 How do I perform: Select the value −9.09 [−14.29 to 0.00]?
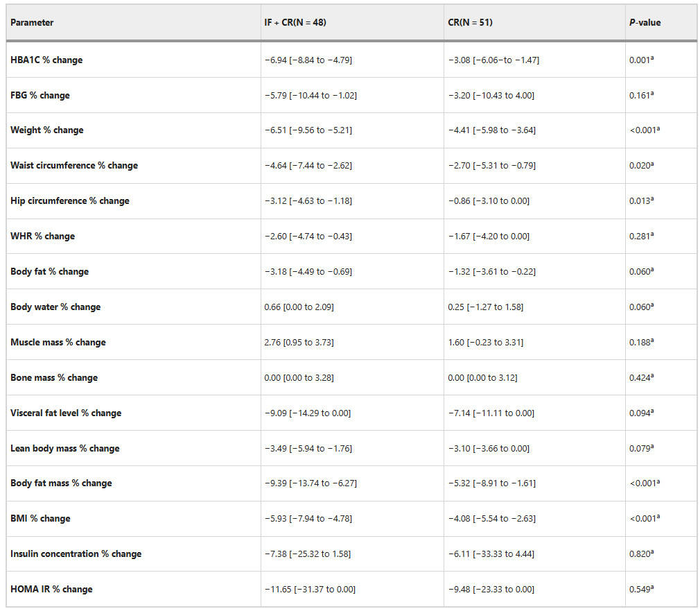click(x=308, y=413)
